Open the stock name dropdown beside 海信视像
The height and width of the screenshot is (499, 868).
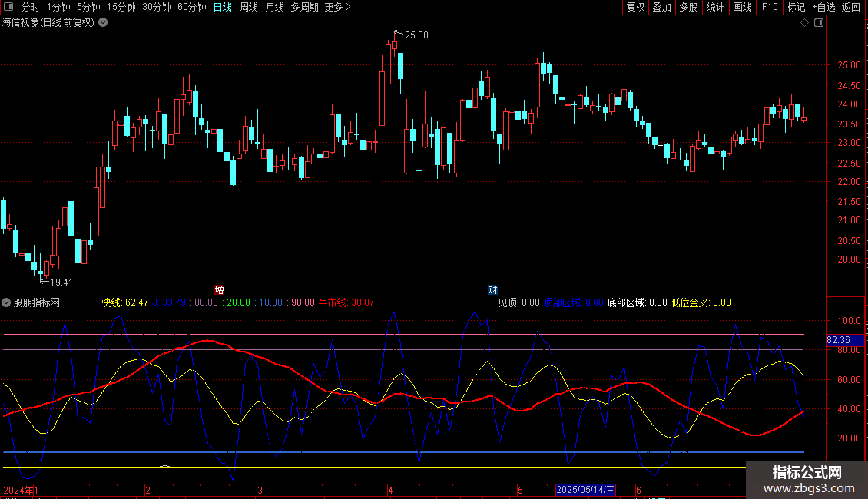pyautogui.click(x=103, y=23)
